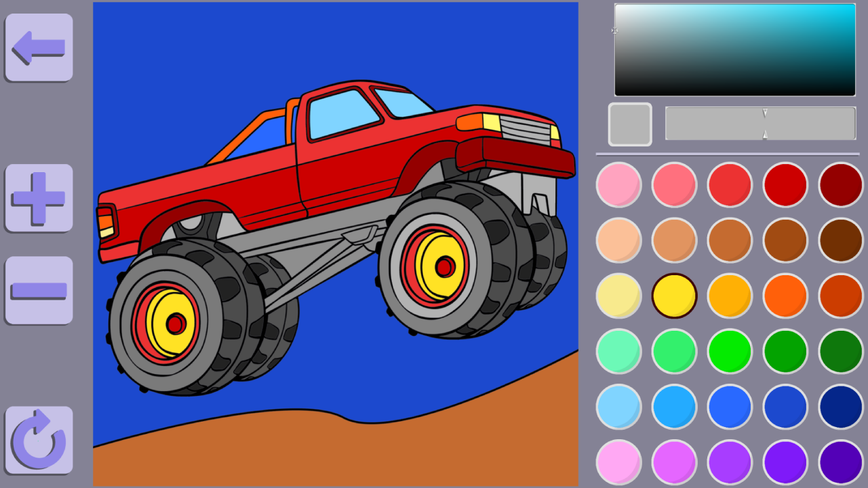Select the bright yellow color swatch
The width and height of the screenshot is (868, 488).
pyautogui.click(x=674, y=296)
